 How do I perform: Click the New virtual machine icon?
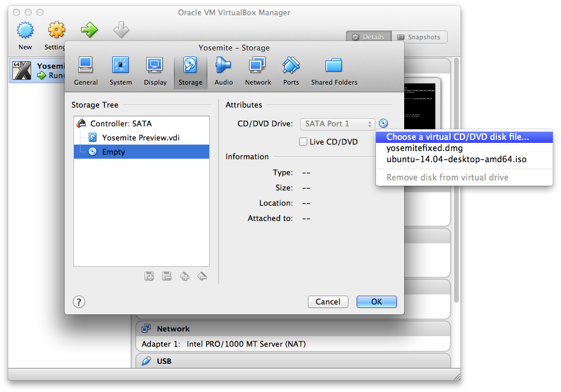pos(25,35)
